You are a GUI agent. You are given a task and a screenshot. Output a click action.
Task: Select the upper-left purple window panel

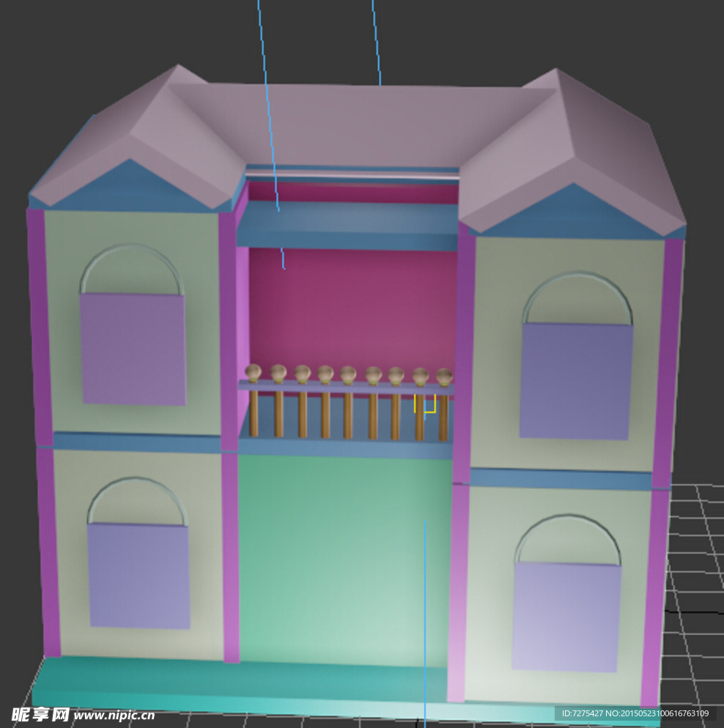tap(133, 350)
